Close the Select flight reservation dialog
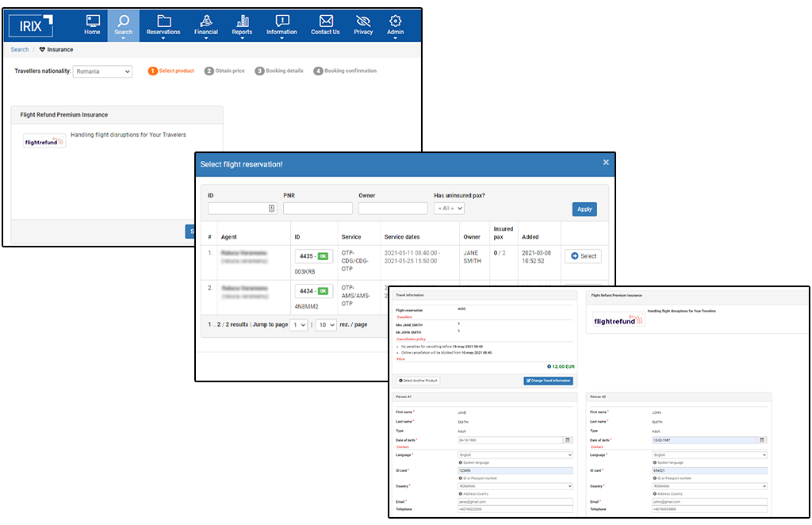Viewport: 812px width, 525px height. click(x=606, y=163)
